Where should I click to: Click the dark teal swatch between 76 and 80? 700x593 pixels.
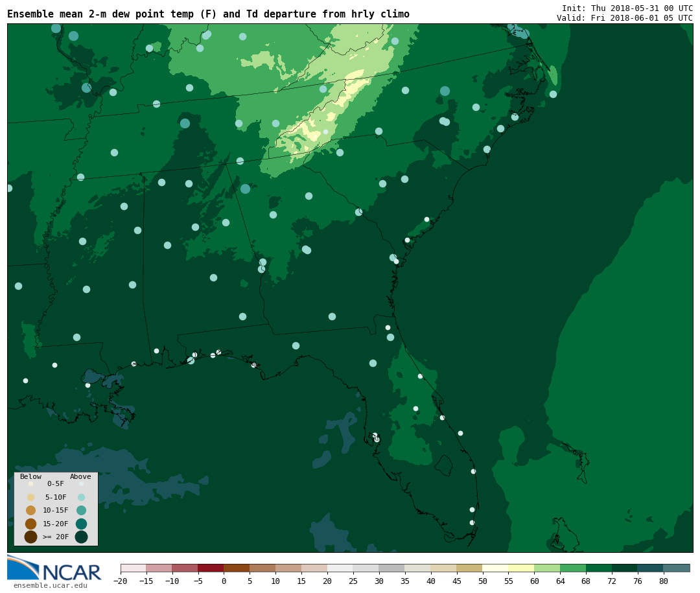pyautogui.click(x=651, y=568)
